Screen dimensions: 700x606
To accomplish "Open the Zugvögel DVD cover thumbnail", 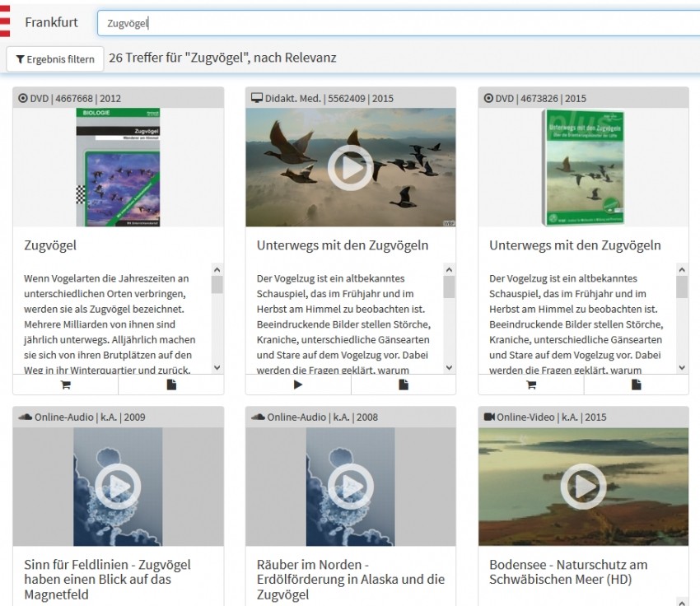I will (118, 167).
